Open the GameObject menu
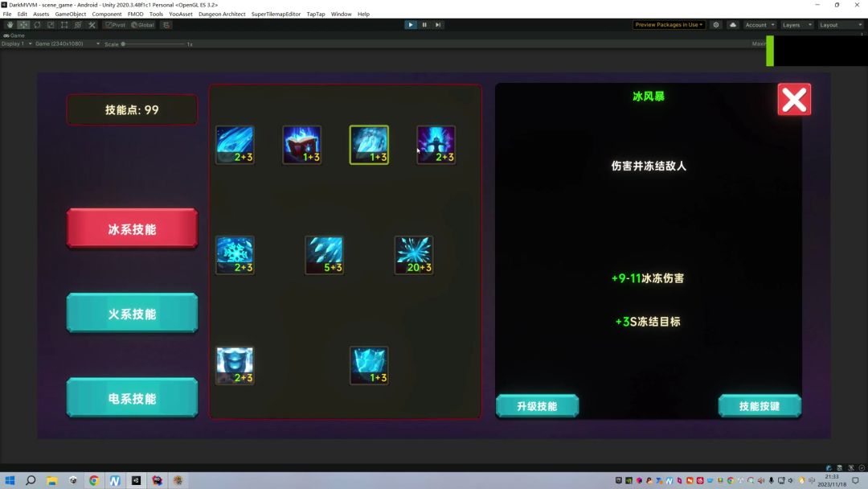The height and width of the screenshot is (489, 868). [x=71, y=14]
